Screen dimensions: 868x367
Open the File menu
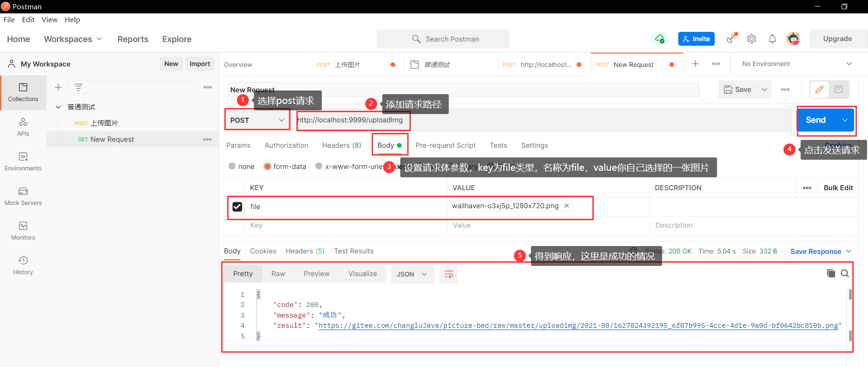(9, 19)
